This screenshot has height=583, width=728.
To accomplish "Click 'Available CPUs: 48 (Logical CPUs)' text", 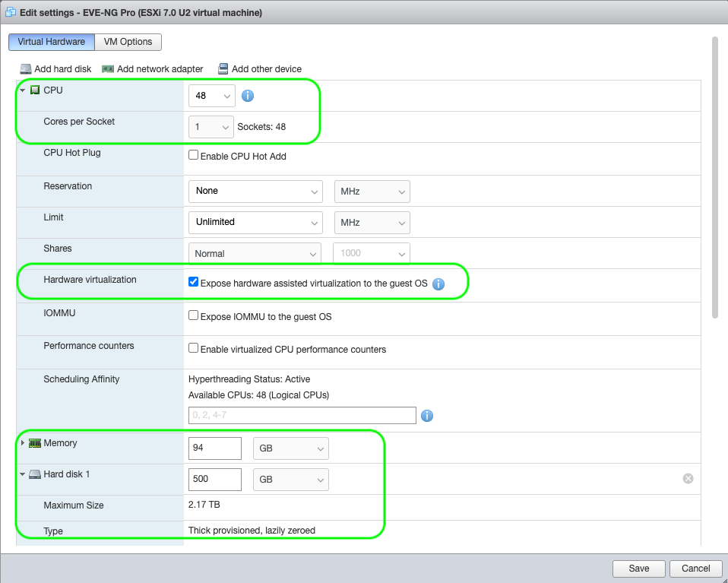I will (258, 395).
